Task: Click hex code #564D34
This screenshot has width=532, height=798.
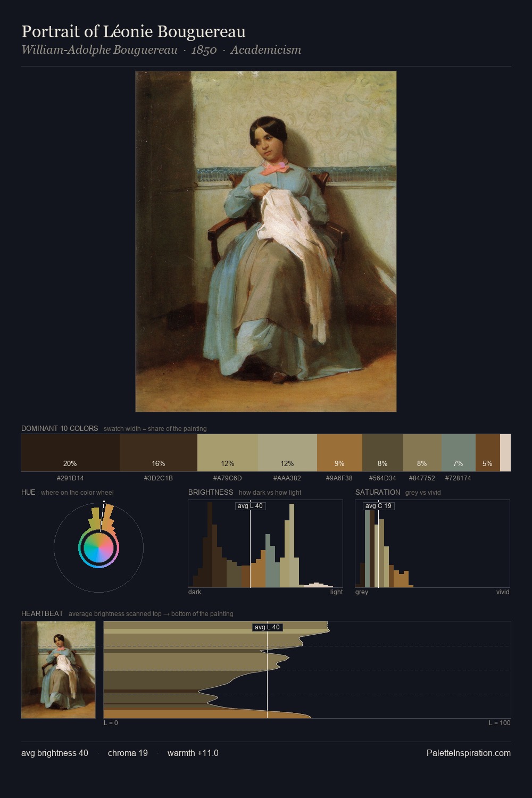Action: coord(383,478)
